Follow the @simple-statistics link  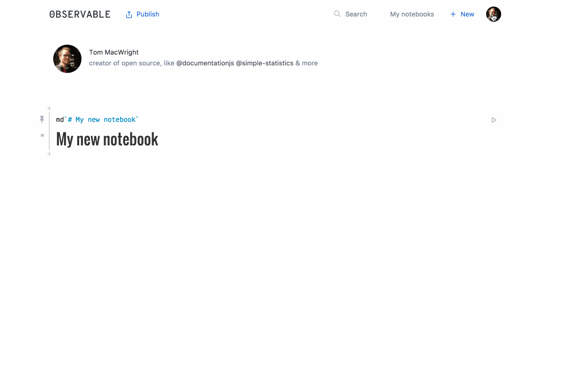pos(264,63)
